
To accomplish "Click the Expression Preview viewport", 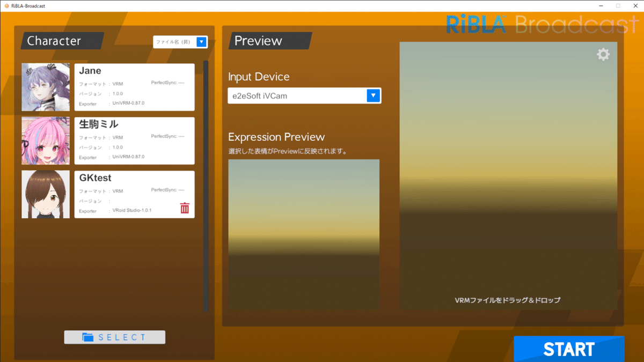I will click(304, 234).
